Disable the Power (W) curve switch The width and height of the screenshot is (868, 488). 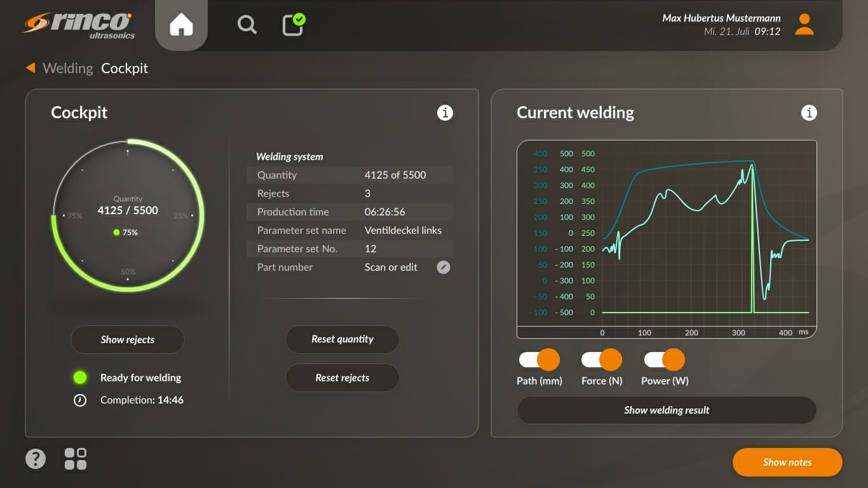point(664,360)
